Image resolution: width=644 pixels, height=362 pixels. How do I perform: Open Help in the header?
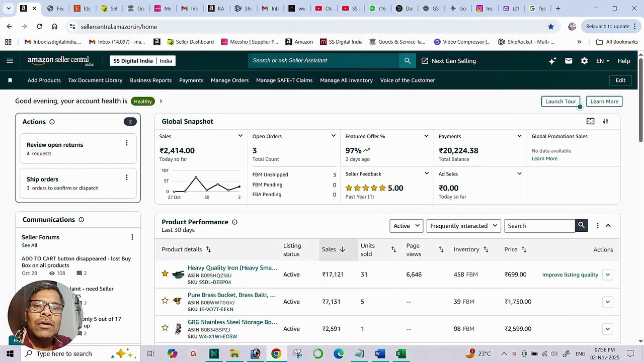[x=624, y=61]
